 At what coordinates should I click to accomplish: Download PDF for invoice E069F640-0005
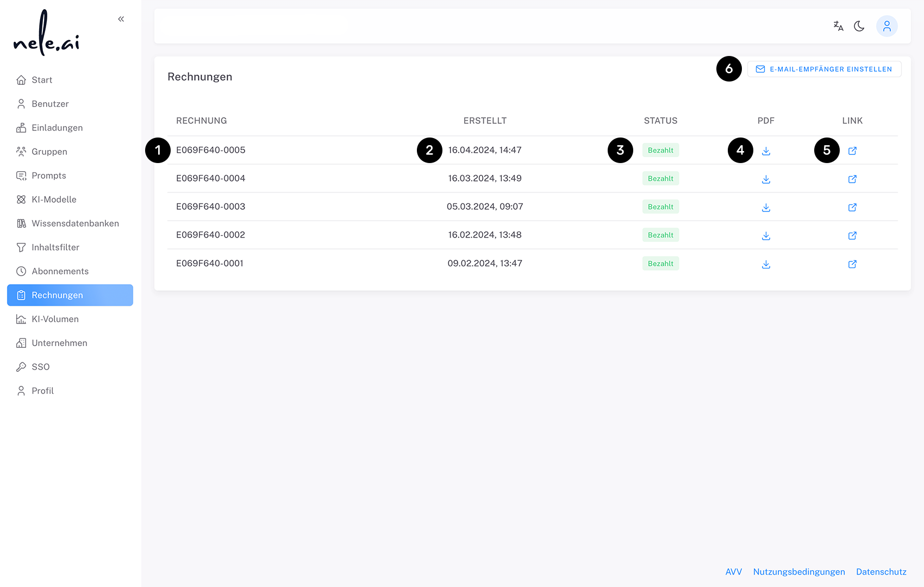coord(766,151)
